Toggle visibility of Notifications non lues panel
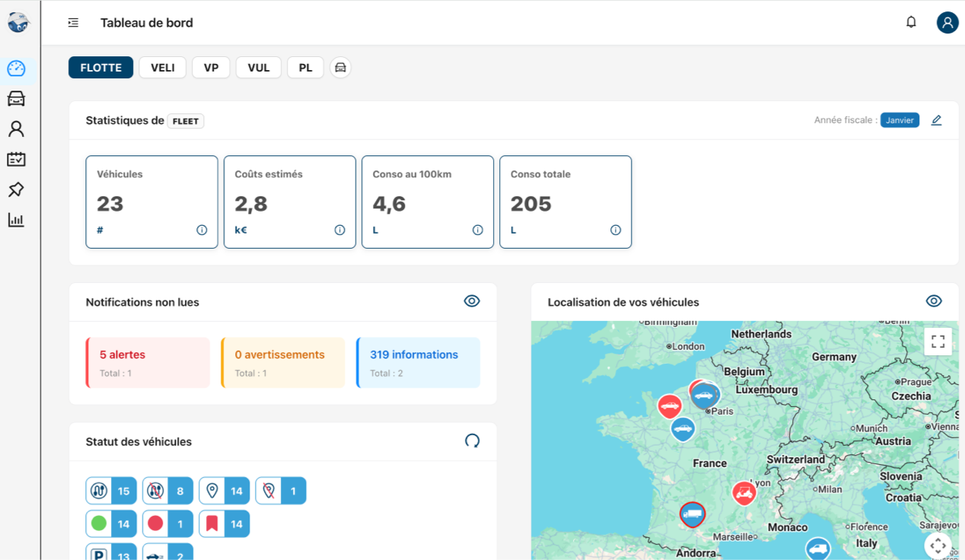Viewport: 965px width, 560px height. point(472,301)
